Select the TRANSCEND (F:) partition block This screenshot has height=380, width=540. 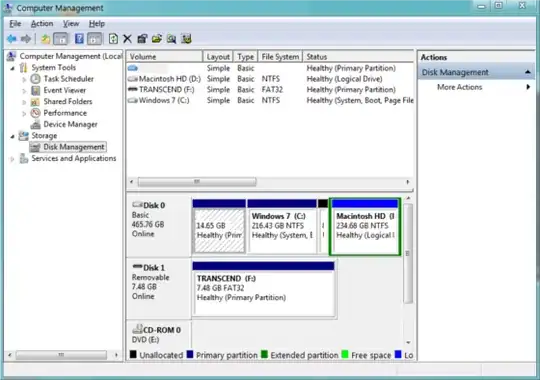(x=263, y=289)
